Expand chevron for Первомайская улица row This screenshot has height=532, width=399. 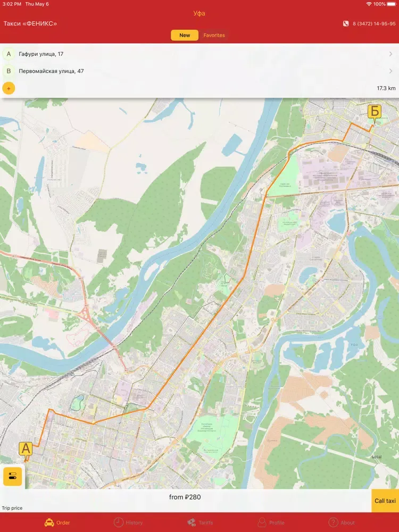click(390, 71)
